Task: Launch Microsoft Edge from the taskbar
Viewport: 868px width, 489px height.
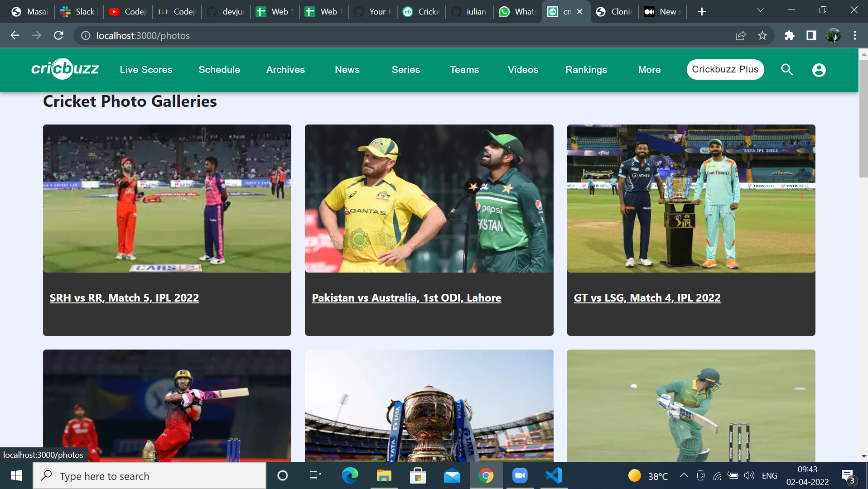Action: [350, 475]
